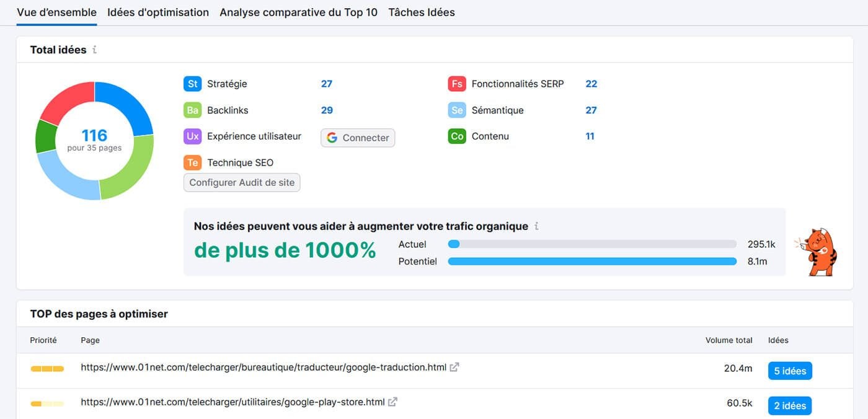
Task: Click the Co Contenu category icon
Action: [x=457, y=136]
